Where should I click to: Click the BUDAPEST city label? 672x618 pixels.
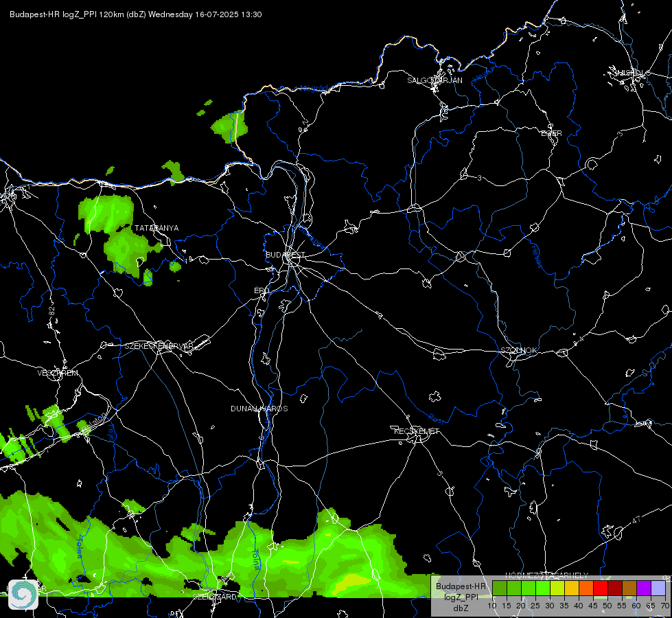(x=285, y=255)
